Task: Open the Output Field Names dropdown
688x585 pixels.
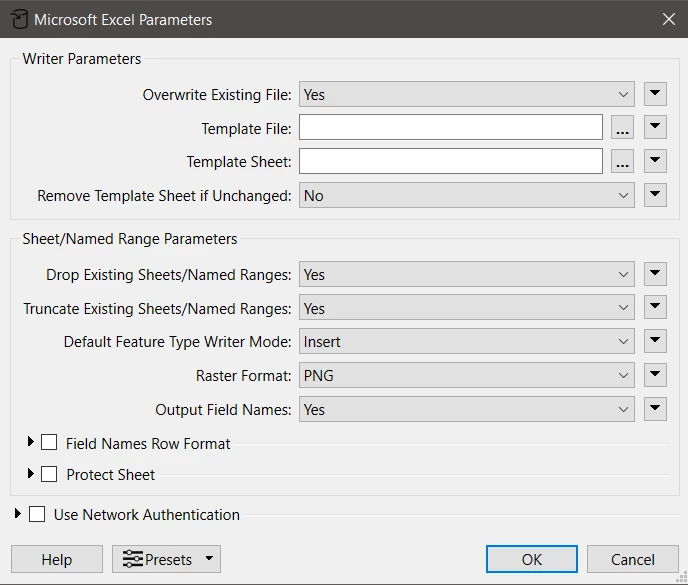Action: pos(466,409)
